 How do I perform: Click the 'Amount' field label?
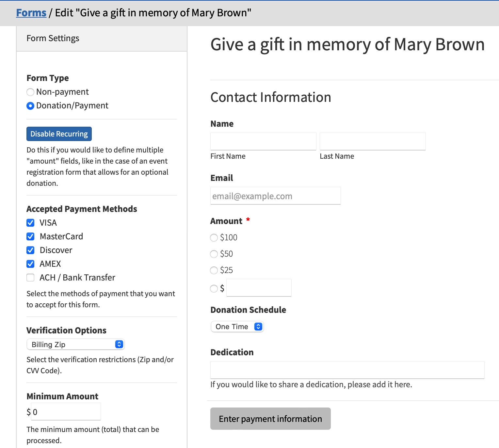(x=226, y=221)
